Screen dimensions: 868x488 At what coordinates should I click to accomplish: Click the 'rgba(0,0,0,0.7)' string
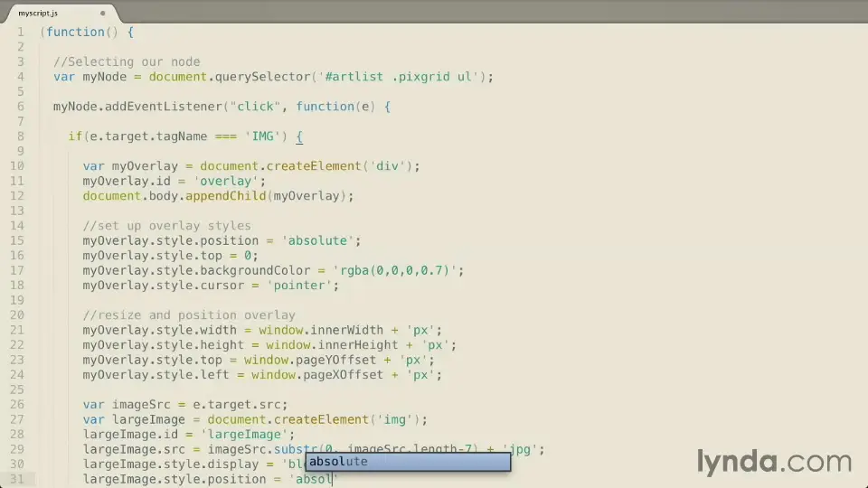(x=395, y=270)
